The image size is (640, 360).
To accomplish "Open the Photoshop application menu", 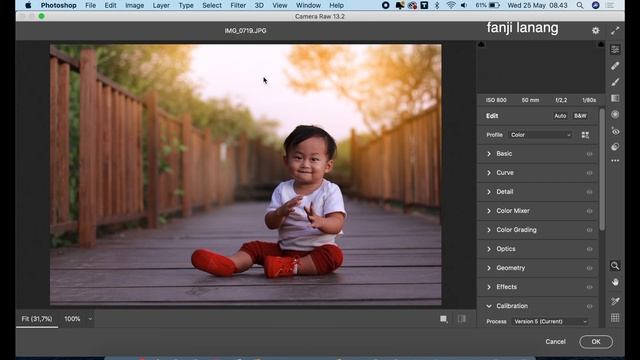I will [x=58, y=5].
